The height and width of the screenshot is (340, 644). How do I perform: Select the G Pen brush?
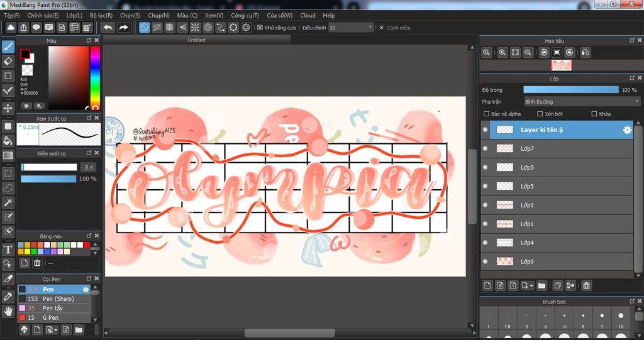pos(54,317)
